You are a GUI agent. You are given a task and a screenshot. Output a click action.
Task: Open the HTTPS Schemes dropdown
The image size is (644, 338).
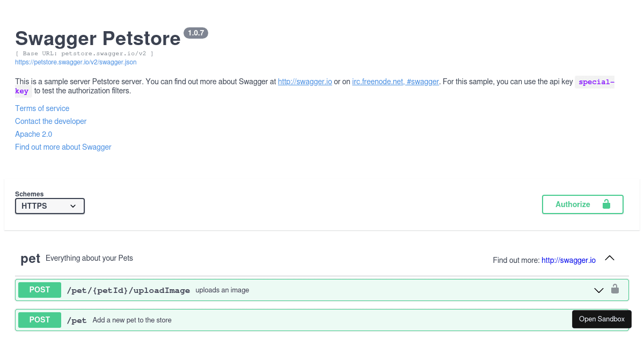coord(50,206)
